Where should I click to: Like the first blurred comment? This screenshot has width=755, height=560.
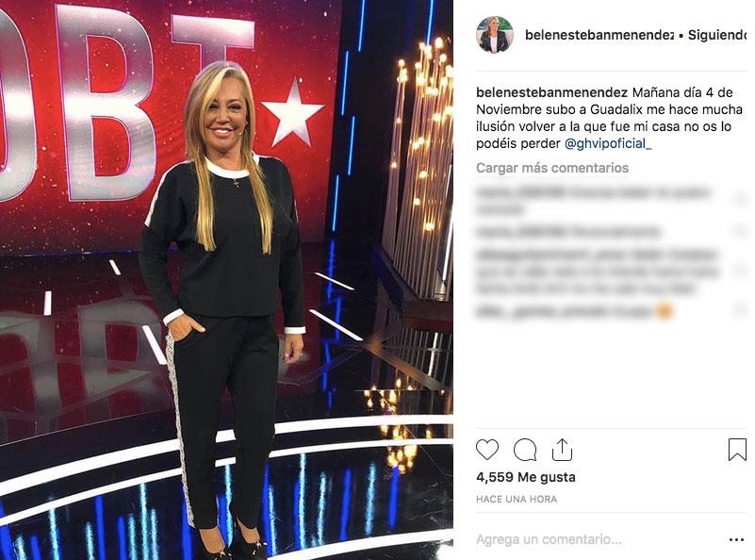coord(740,200)
